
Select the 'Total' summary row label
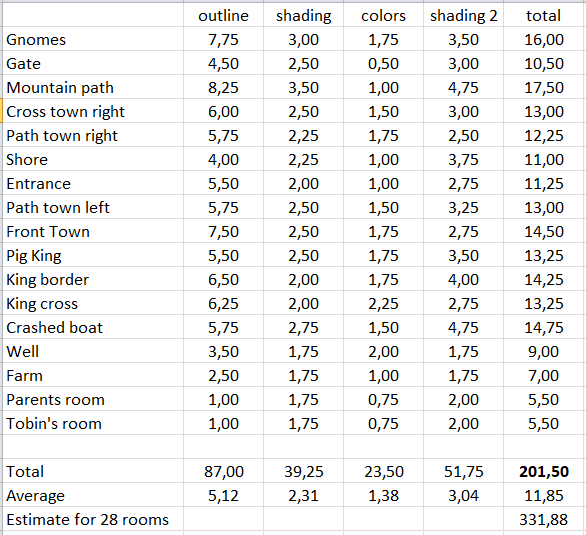pos(93,471)
